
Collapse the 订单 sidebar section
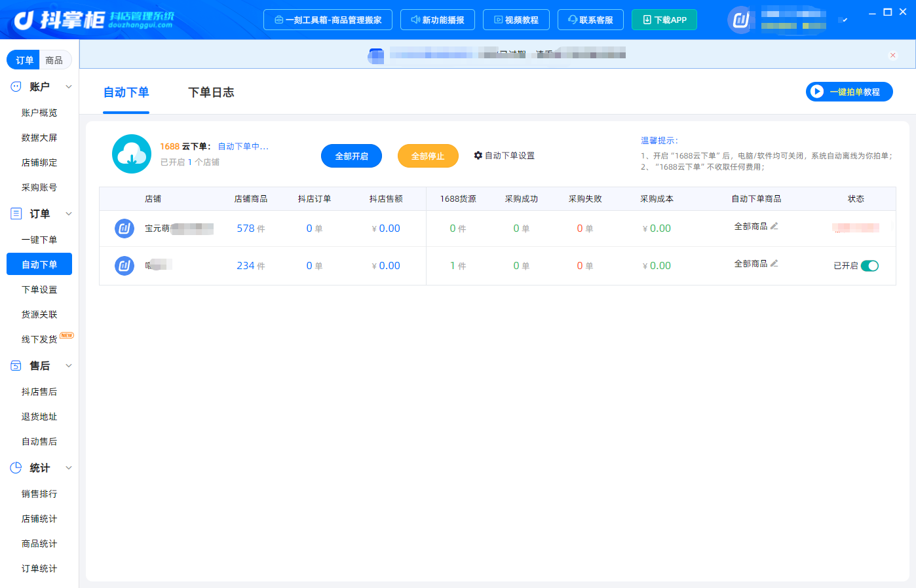[x=69, y=213]
